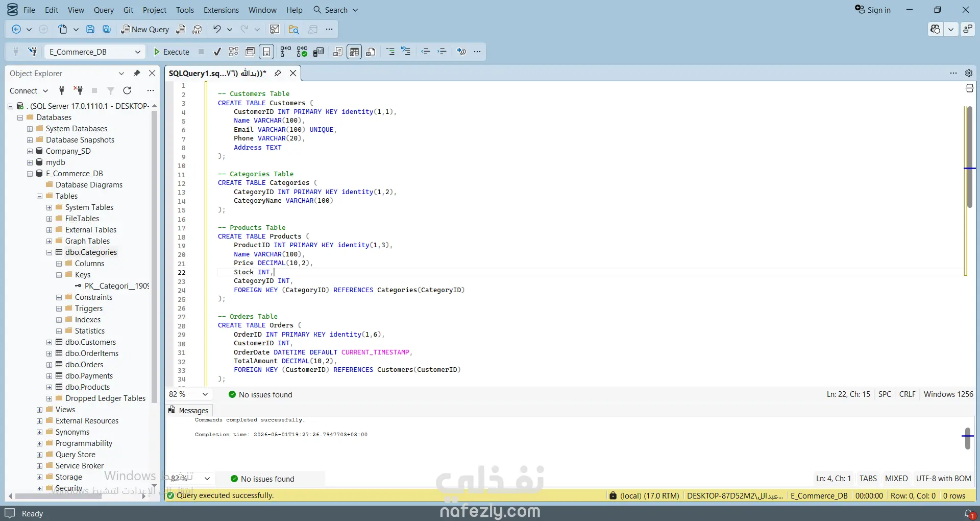The width and height of the screenshot is (980, 521).
Task: Click the Execute button
Action: coord(171,52)
